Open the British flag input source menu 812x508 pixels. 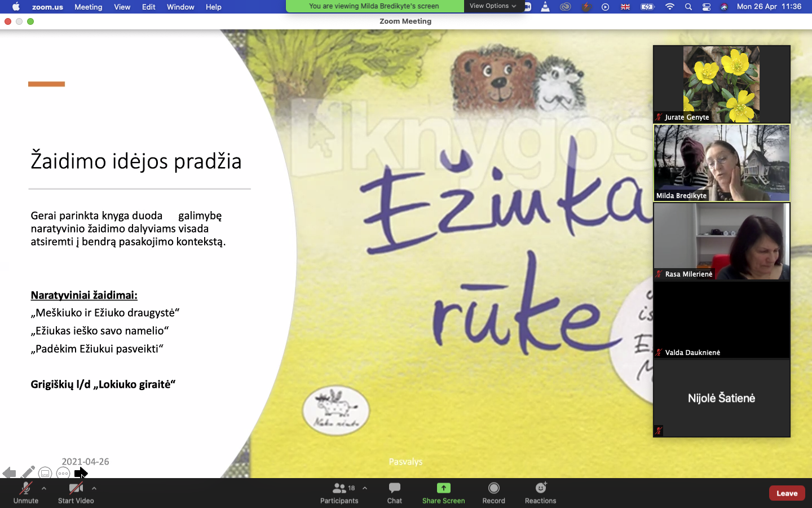(625, 7)
